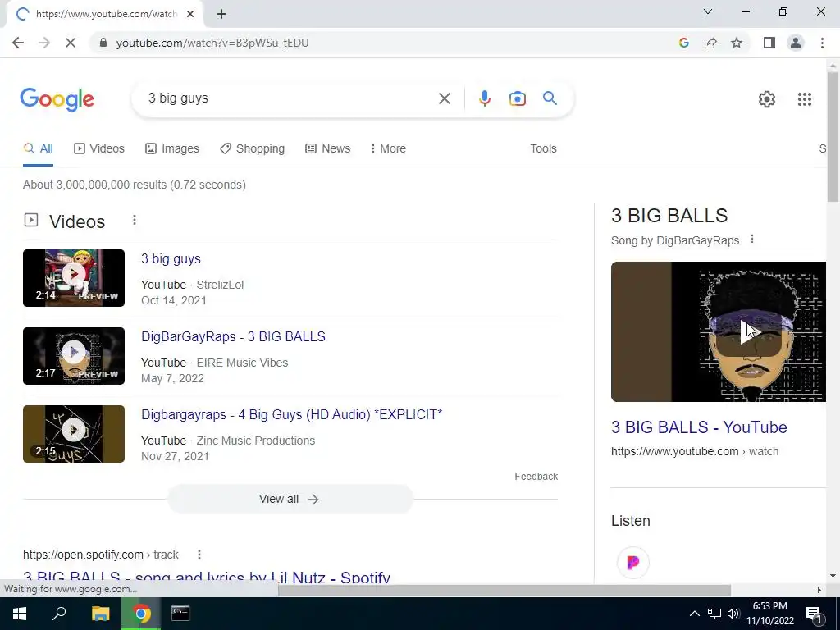This screenshot has height=630, width=840.
Task: Open the "4 Big Guys (HD Audio)" link
Action: click(291, 414)
